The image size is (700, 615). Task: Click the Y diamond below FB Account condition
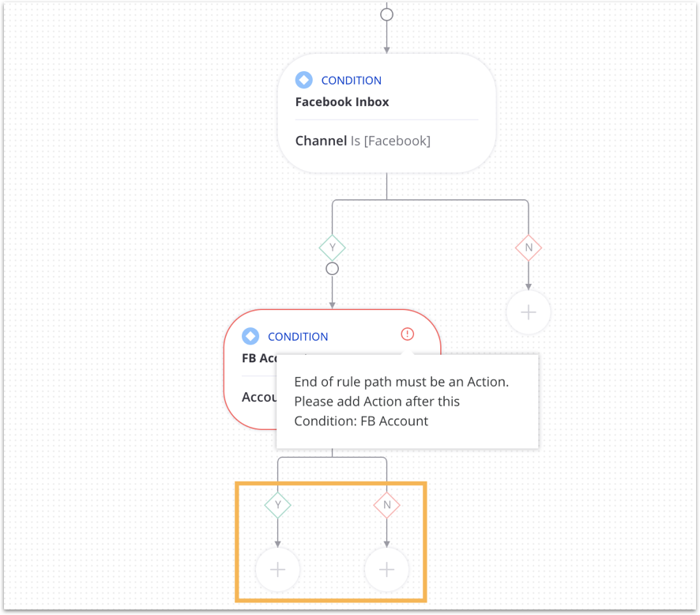(277, 505)
